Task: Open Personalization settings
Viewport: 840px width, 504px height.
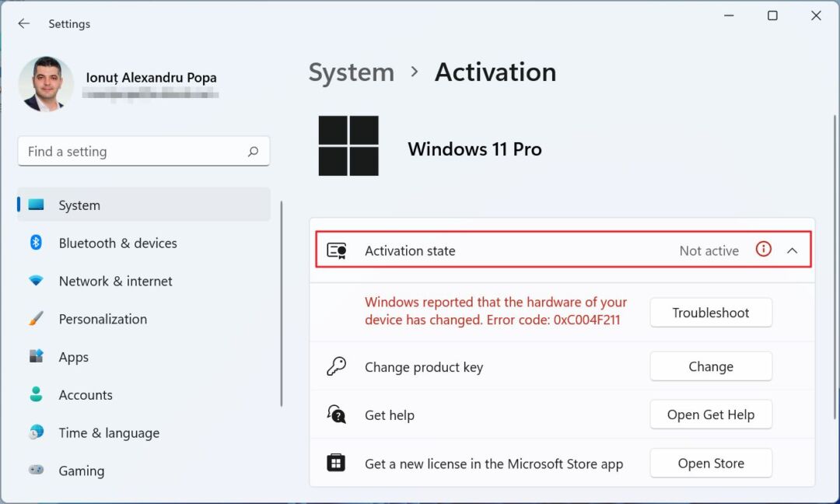Action: (x=103, y=319)
